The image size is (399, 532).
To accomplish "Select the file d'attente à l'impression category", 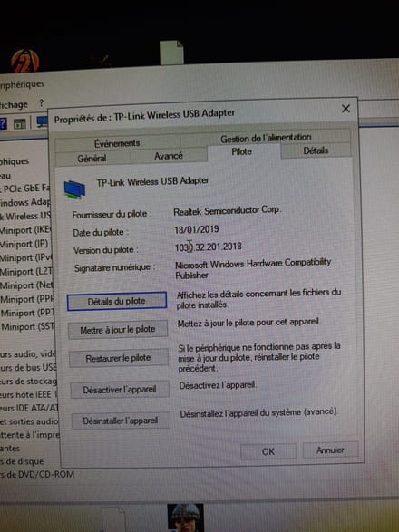I will pos(30,435).
